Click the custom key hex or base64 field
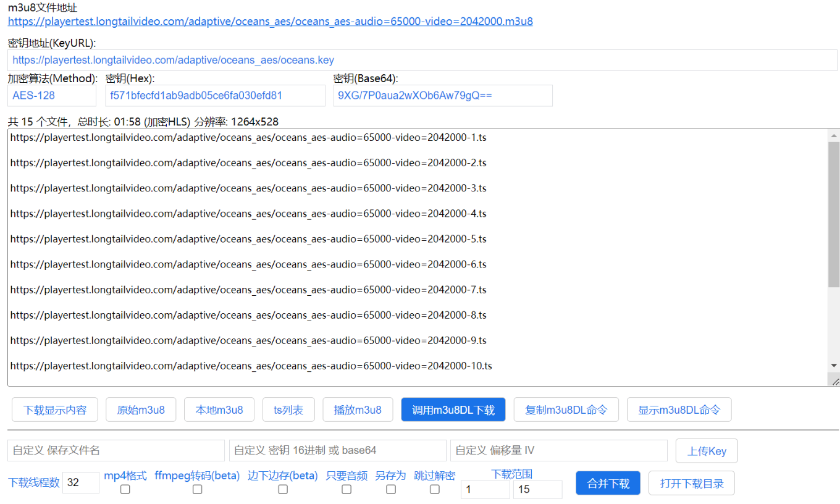This screenshot has width=840, height=504. (338, 450)
